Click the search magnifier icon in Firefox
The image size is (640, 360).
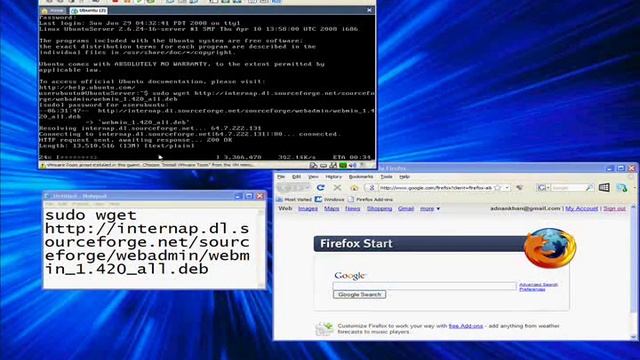click(589, 188)
